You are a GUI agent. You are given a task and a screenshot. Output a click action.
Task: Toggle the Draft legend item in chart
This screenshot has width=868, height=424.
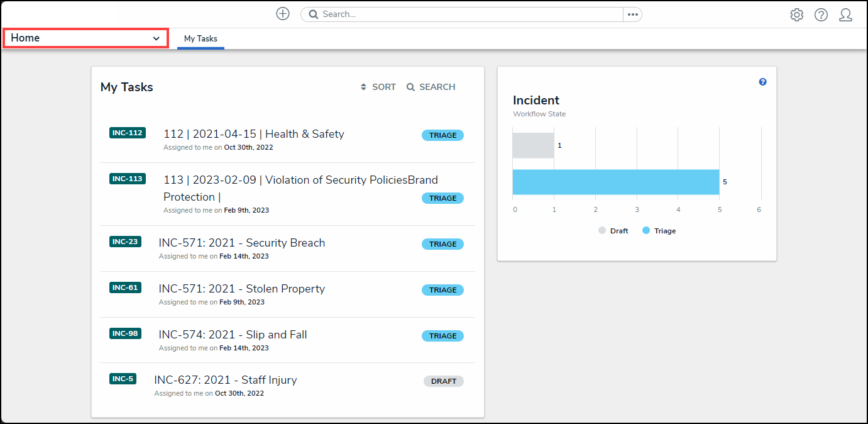click(613, 231)
